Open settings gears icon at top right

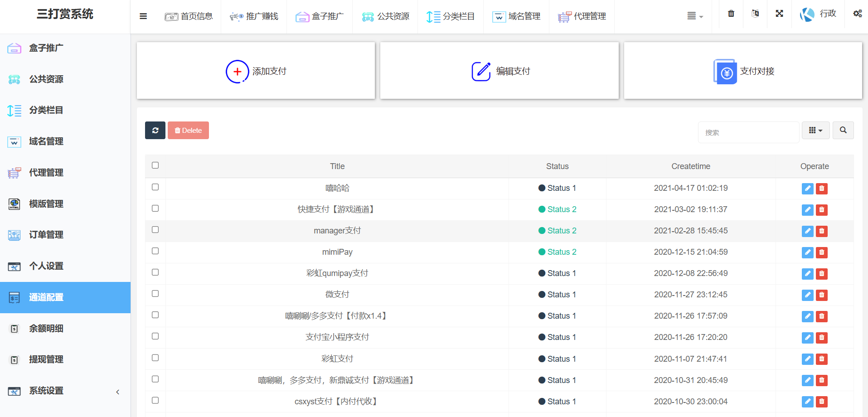click(x=857, y=14)
